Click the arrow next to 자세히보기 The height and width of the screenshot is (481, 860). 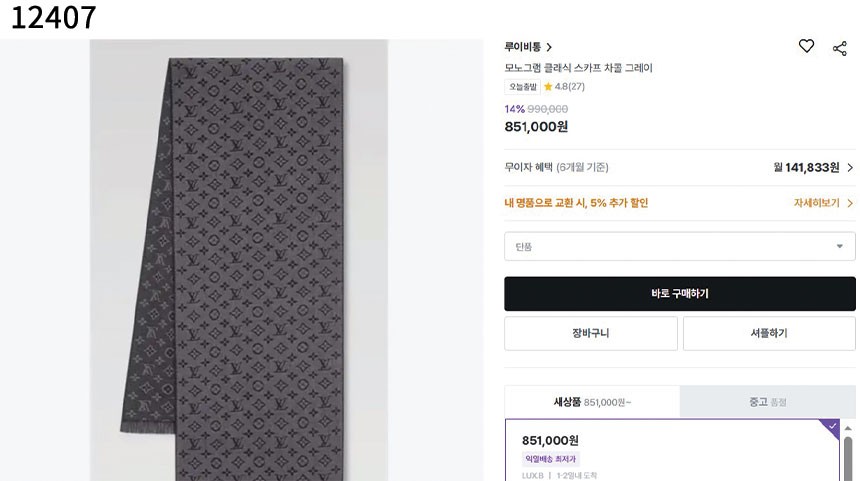(850, 203)
